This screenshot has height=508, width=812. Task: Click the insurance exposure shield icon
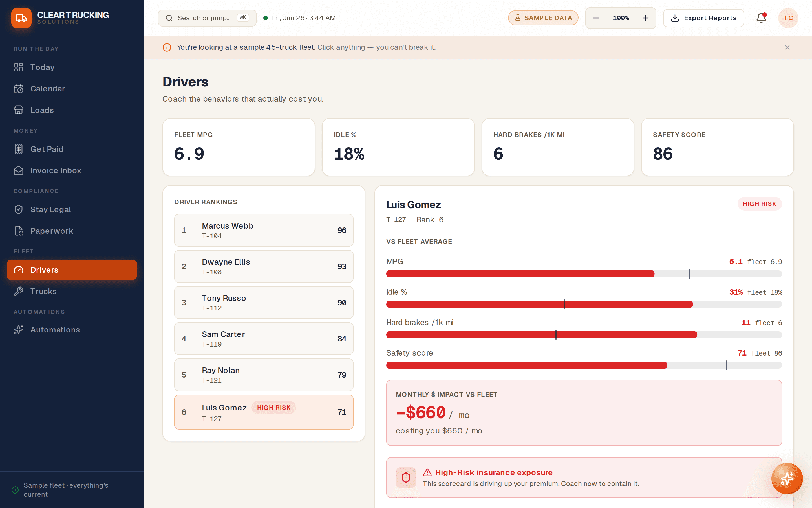pyautogui.click(x=406, y=478)
